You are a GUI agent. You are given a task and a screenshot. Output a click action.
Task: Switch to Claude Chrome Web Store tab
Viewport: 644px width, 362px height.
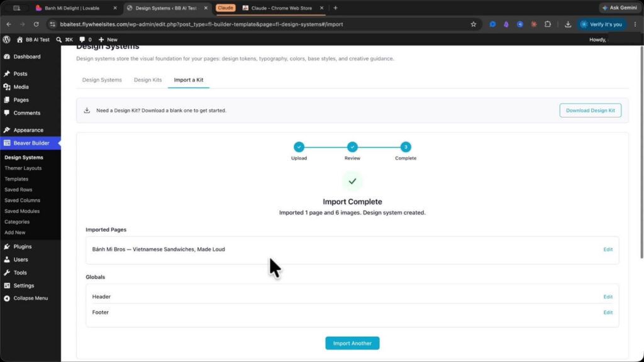(x=281, y=8)
